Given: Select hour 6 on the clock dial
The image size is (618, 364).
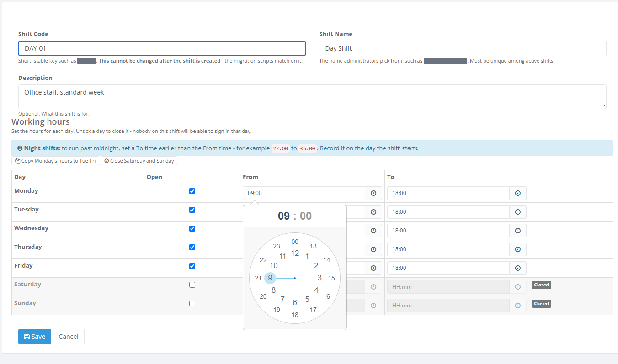Looking at the screenshot, I should [295, 302].
